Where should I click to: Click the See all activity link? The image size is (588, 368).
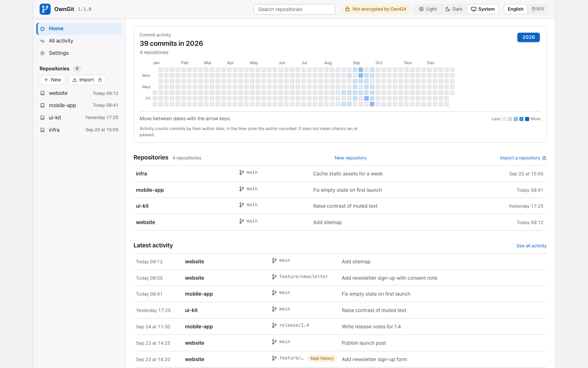pos(531,246)
